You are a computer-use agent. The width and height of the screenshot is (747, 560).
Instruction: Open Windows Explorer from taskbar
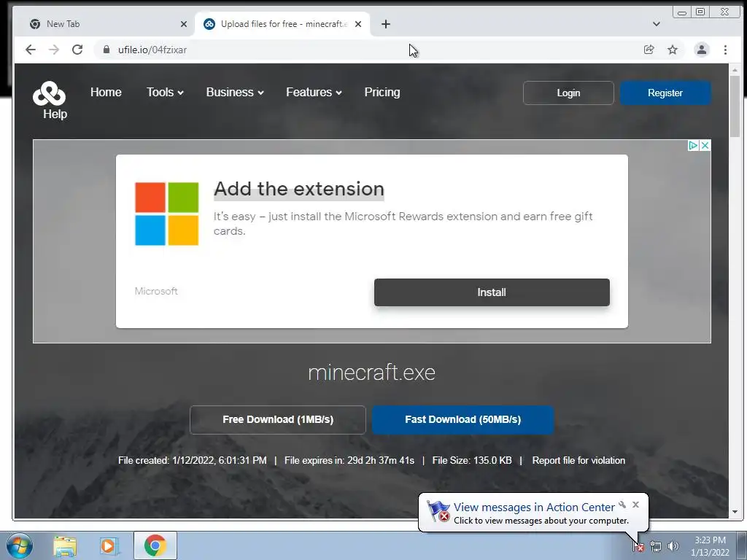point(65,545)
